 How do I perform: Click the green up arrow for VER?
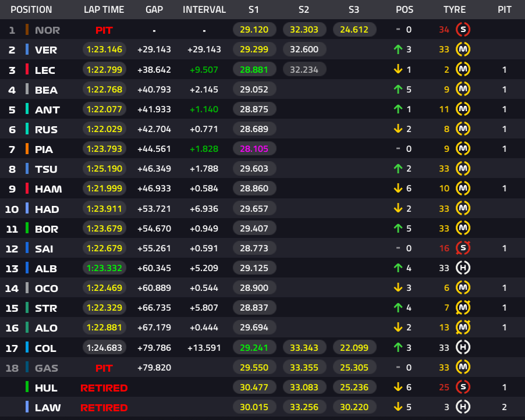tap(398, 49)
